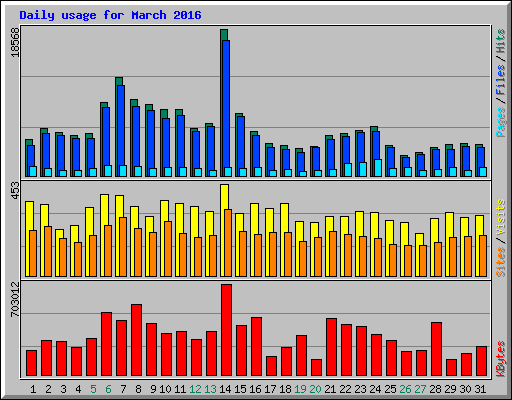Screen dimensions: 512x400
Task: Click day label 21 on the x-axis
Action: pyautogui.click(x=330, y=389)
